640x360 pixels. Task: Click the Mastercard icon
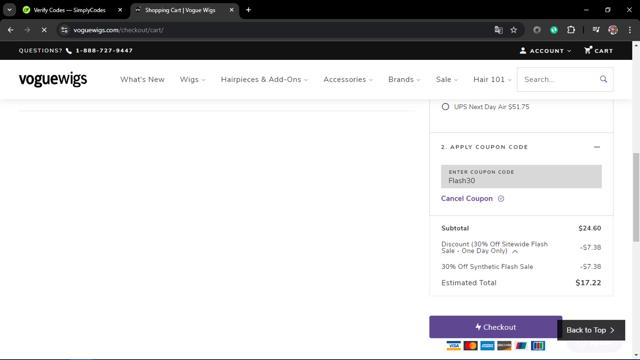click(x=470, y=346)
